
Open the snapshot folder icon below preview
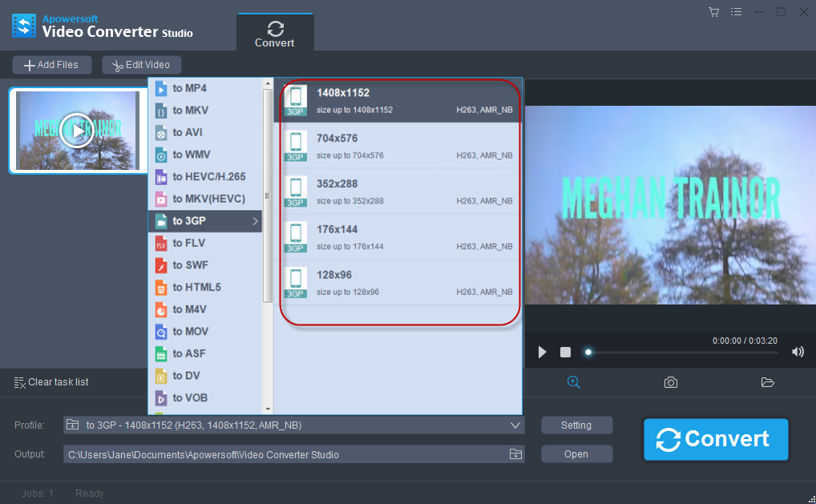pos(767,382)
